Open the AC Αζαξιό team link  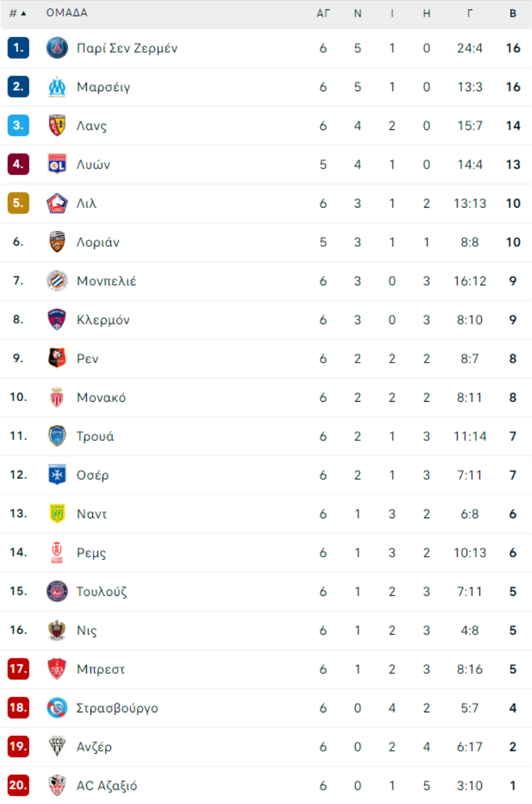point(106,786)
